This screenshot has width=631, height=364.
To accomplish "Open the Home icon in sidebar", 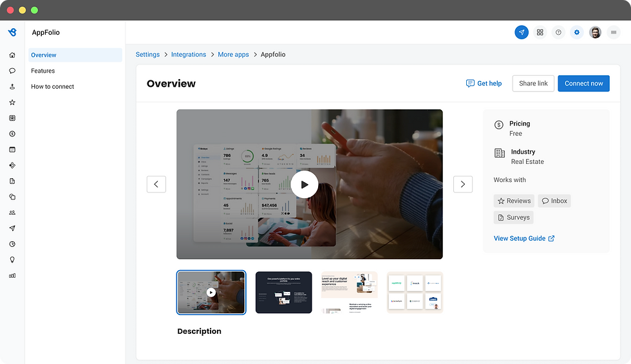I will [x=12, y=55].
